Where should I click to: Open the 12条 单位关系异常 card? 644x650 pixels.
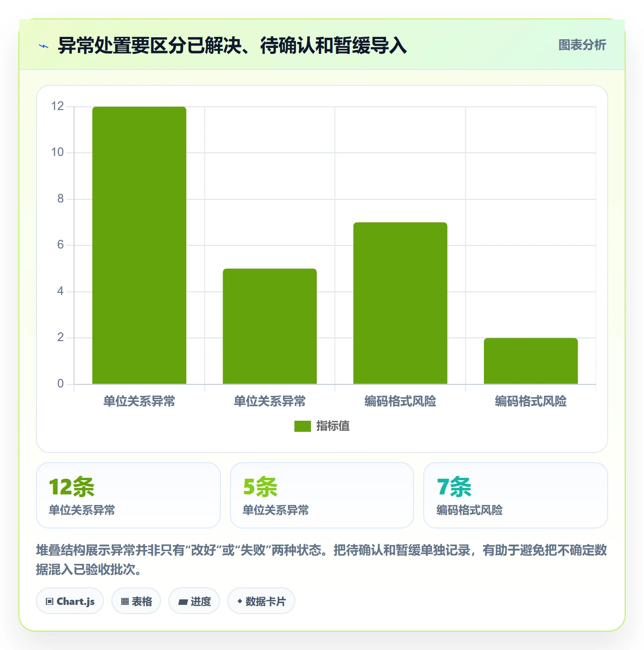[x=128, y=495]
